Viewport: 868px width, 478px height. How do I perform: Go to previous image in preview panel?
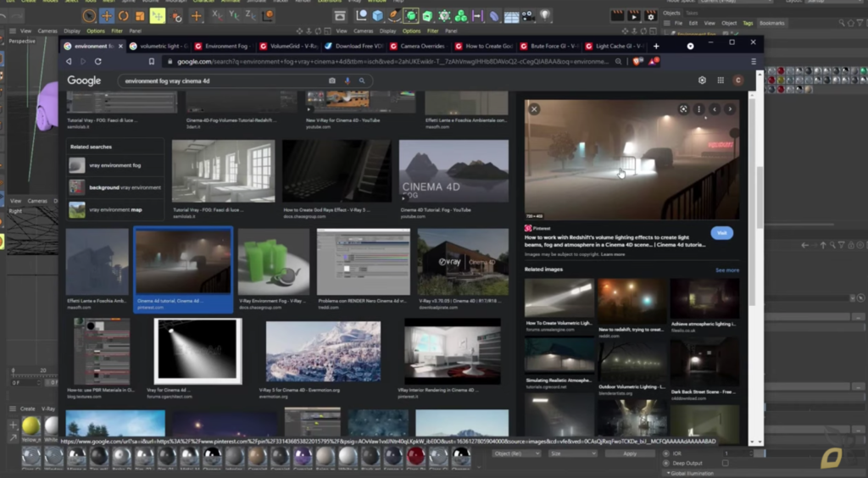click(714, 109)
